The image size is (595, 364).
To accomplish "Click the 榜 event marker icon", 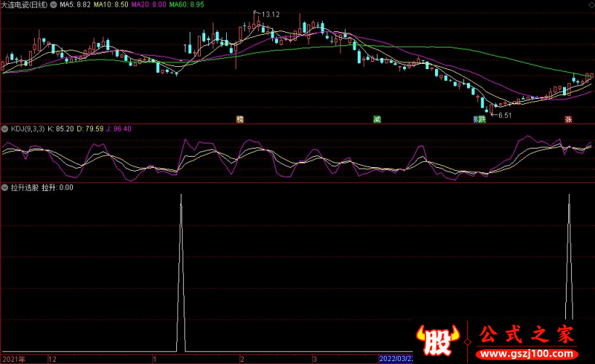I will [x=239, y=120].
